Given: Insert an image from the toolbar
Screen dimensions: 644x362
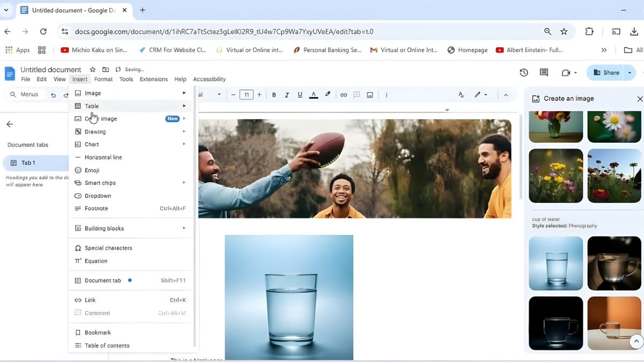Looking at the screenshot, I should click(370, 94).
